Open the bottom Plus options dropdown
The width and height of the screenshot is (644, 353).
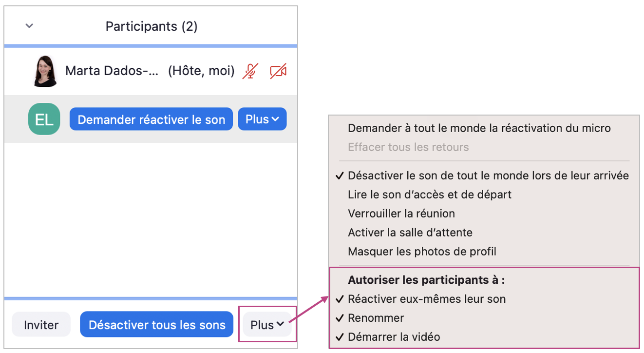coord(267,325)
